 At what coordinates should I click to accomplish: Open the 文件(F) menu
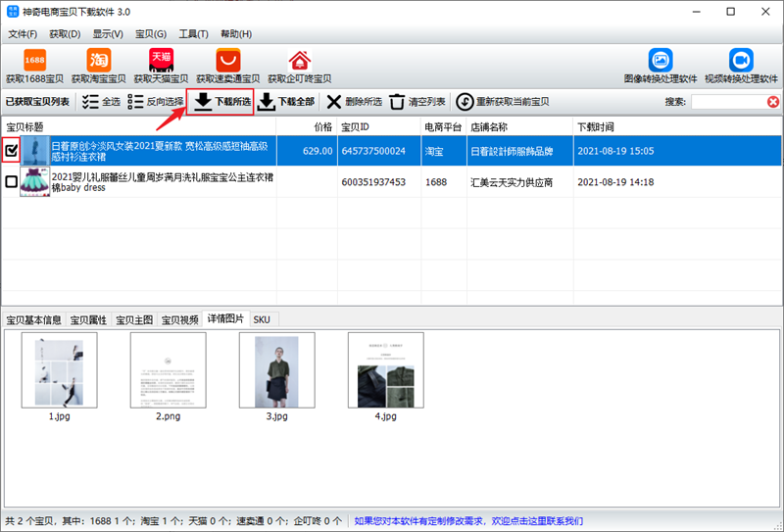pyautogui.click(x=23, y=34)
